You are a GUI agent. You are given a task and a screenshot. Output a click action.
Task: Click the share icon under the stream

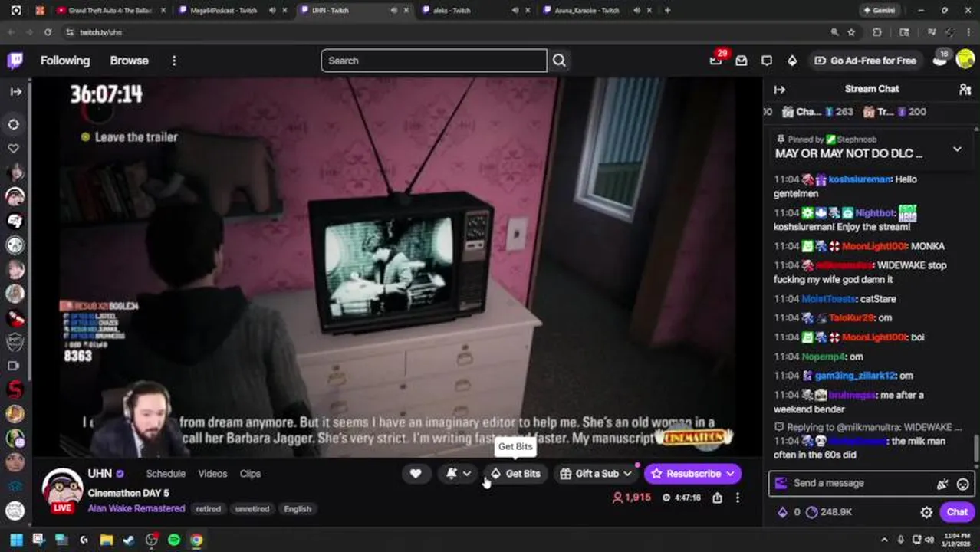717,498
